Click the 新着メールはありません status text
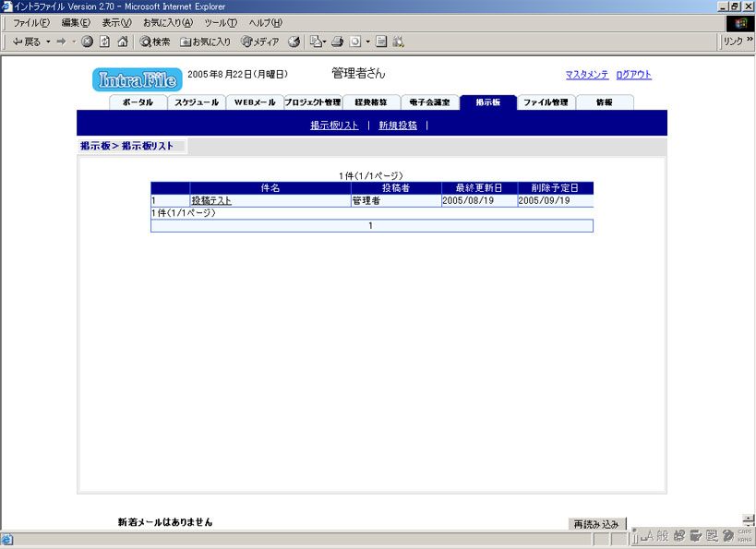This screenshot has height=549, width=756. [165, 522]
